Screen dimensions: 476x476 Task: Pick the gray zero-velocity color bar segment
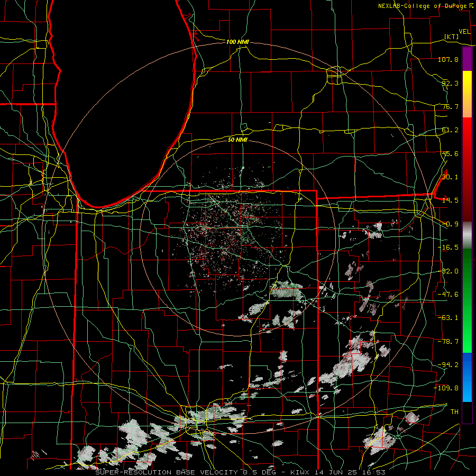pos(467,235)
